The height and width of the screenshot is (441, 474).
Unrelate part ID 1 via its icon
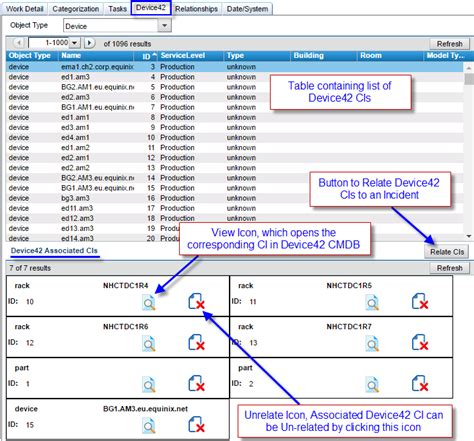click(x=196, y=383)
